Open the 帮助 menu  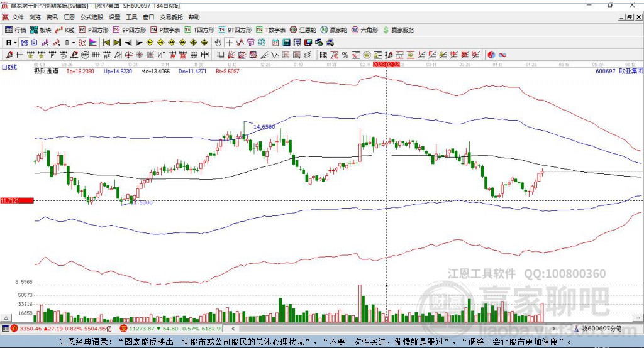194,17
